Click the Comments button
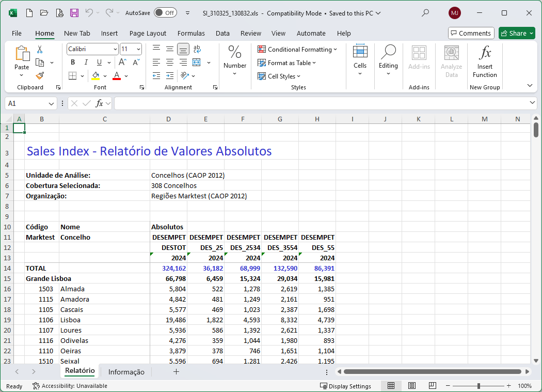Screen dimensions: 542x392 pos(471,33)
